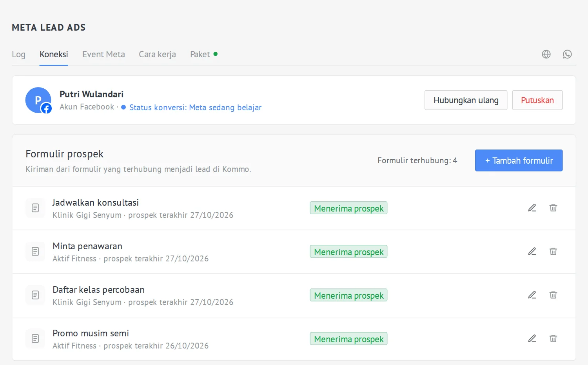
Task: Switch to the Log tab
Action: tap(18, 54)
